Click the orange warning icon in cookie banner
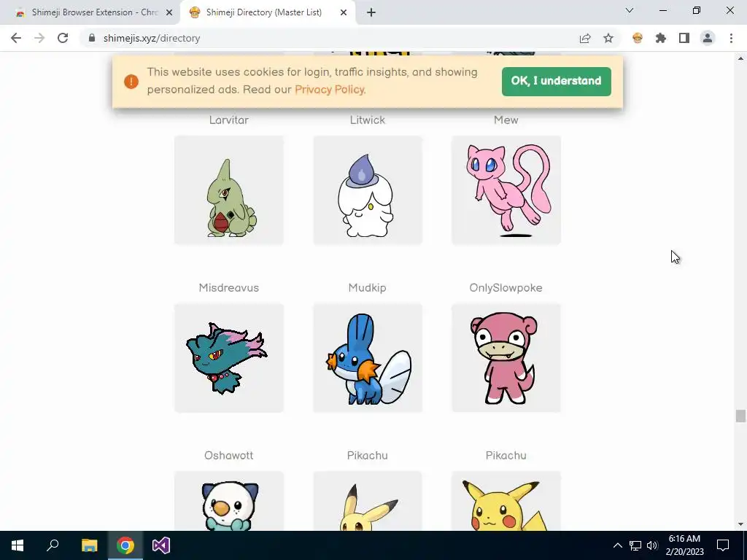Screen dimensions: 747x560 [x=131, y=82]
